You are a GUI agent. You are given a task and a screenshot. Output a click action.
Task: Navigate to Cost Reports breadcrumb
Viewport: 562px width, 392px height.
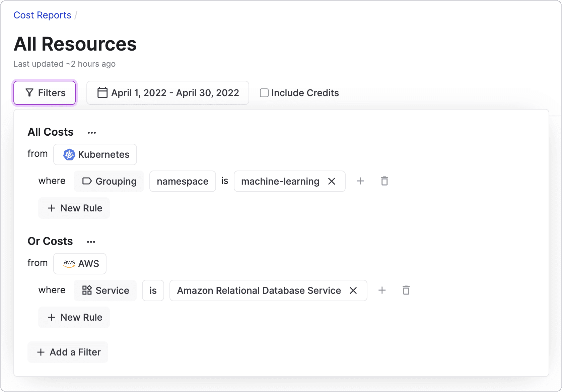(x=42, y=15)
